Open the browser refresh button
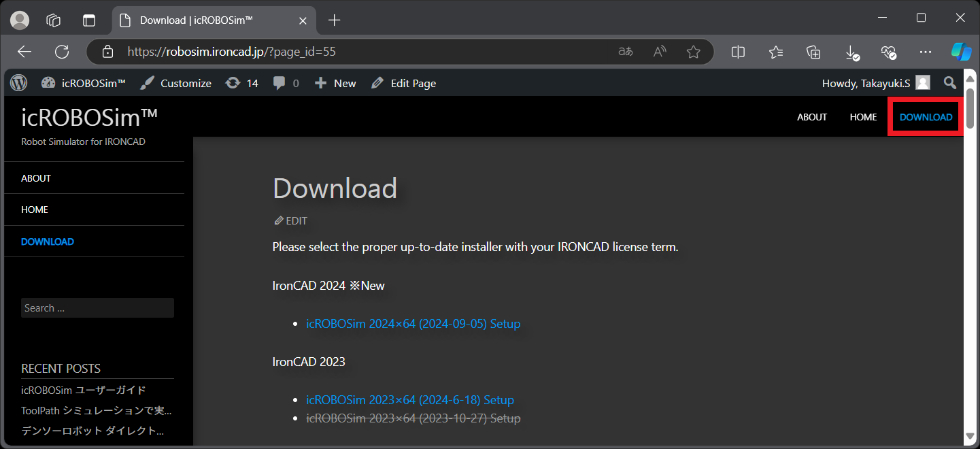The height and width of the screenshot is (449, 980). [x=62, y=52]
